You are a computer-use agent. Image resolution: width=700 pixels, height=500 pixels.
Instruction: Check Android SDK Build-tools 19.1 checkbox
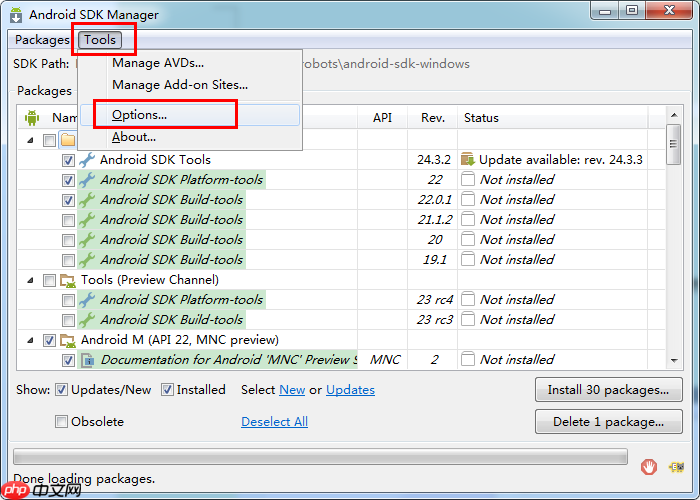[68, 260]
